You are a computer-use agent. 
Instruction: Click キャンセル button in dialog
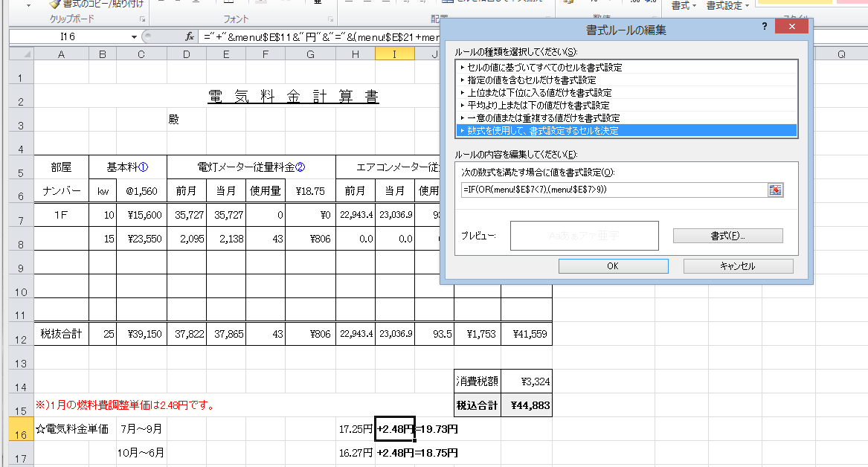[x=738, y=266]
